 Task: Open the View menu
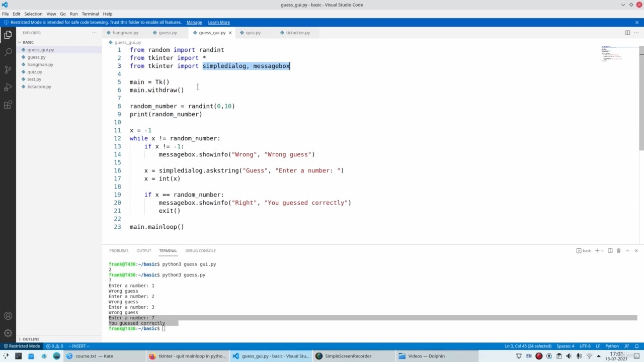[x=51, y=14]
